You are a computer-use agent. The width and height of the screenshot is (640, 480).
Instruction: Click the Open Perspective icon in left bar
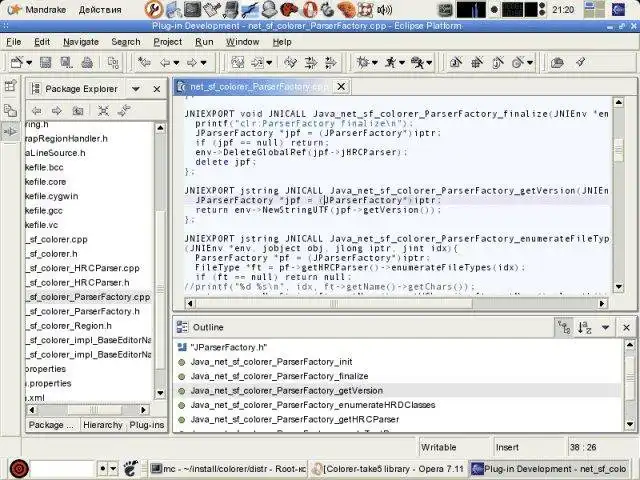(10, 86)
